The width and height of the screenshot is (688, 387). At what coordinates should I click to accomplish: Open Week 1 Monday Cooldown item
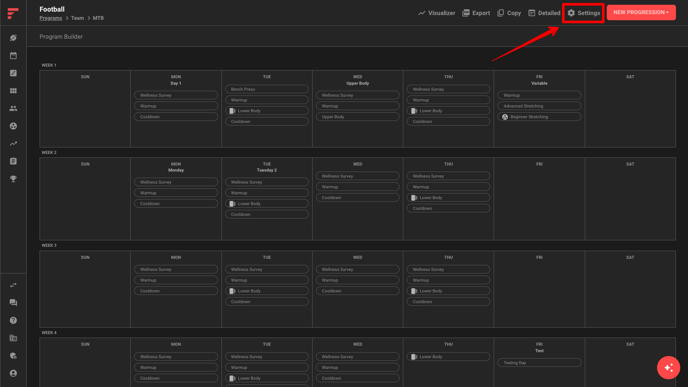tap(176, 117)
